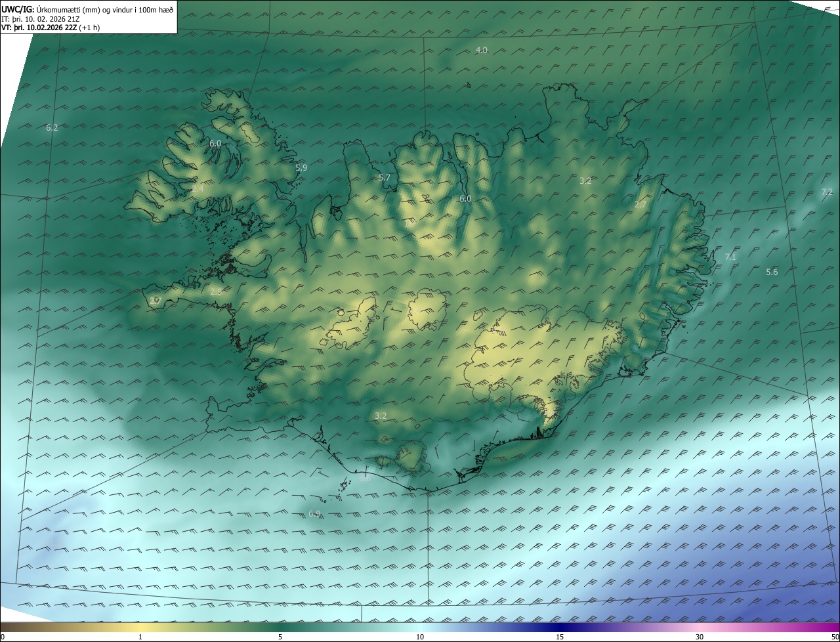The image size is (840, 642).
Task: Click the 4.0 value north of Iceland
Action: point(482,51)
